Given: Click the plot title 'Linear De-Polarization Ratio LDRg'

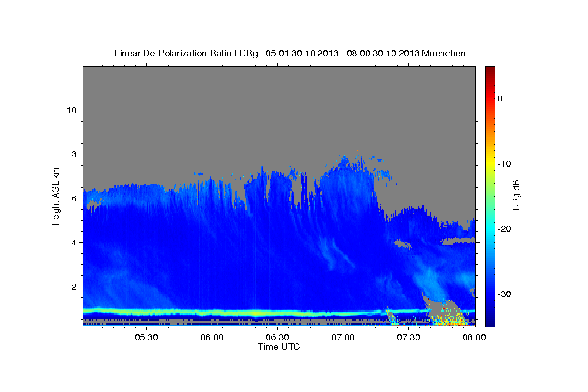Looking at the screenshot, I should 186,53.
